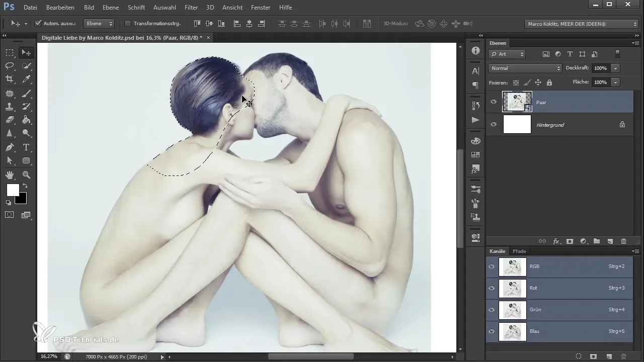Toggle visibility of Rot channel

[492, 289]
